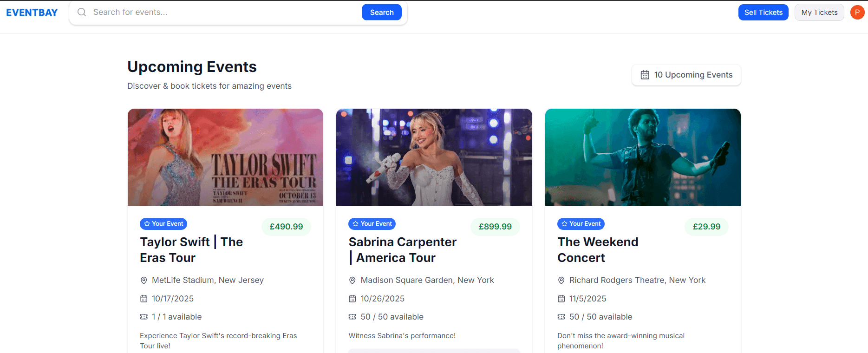Click the ticket icon beside 1 / 1 available

(x=144, y=317)
